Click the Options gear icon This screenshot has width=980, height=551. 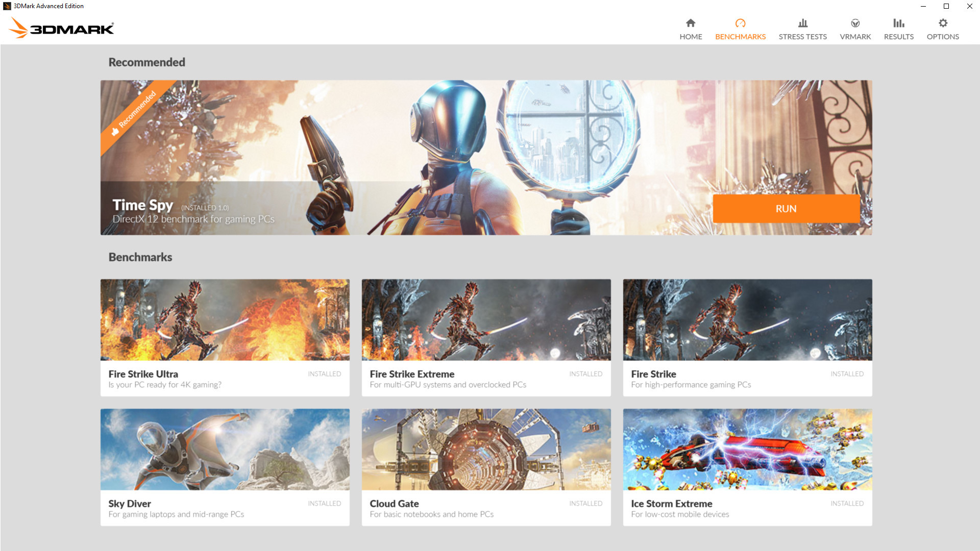pyautogui.click(x=943, y=23)
